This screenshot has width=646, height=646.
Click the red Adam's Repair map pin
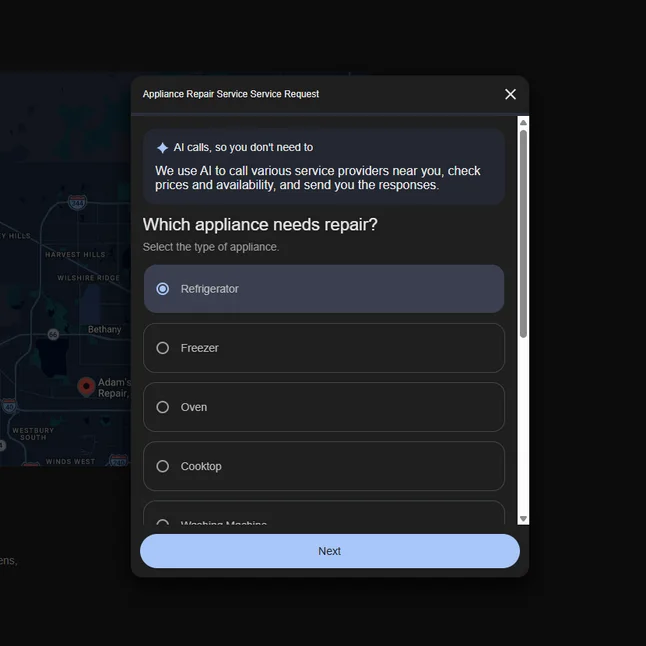(x=86, y=386)
